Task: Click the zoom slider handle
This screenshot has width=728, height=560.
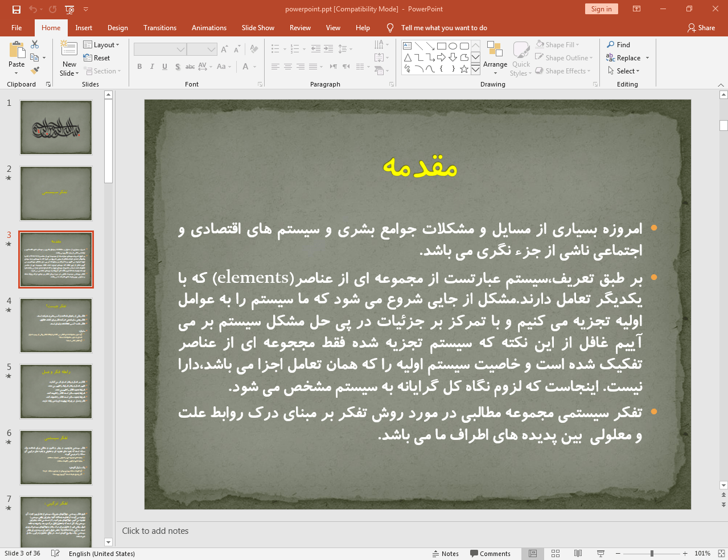Action: pos(652,553)
